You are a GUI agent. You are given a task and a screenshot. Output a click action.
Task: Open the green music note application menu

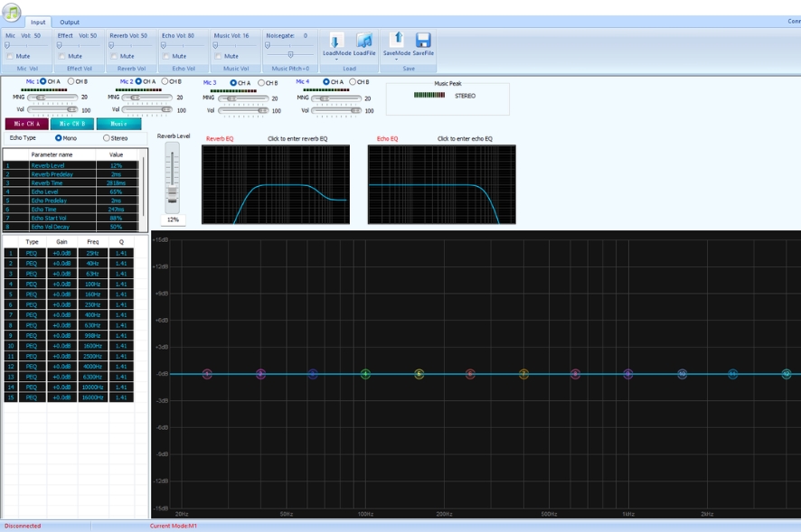(x=11, y=11)
